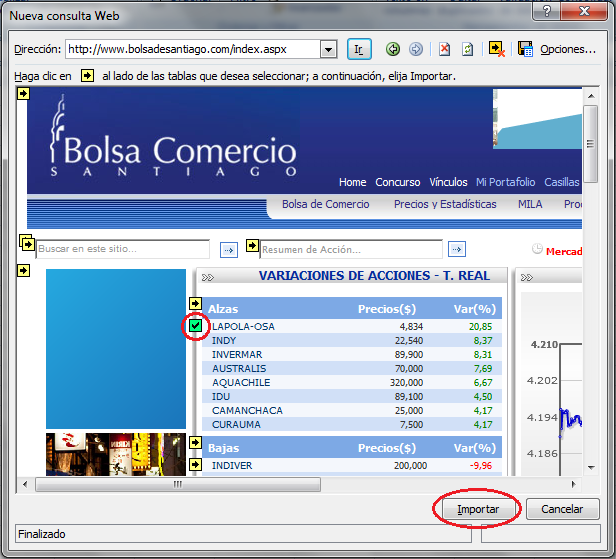Switch to Precios y Estadísticas tab
This screenshot has height=559, width=616.
coord(445,204)
